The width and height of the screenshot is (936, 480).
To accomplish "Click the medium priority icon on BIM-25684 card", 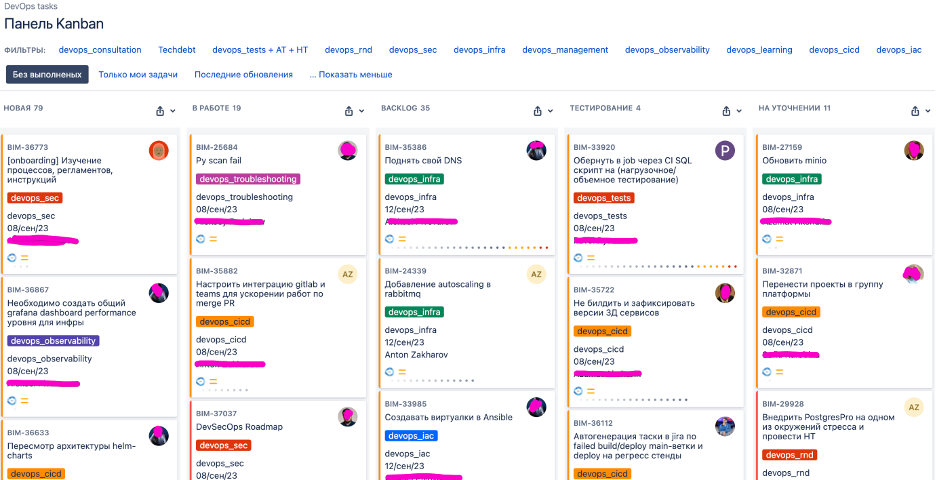I will point(213,239).
